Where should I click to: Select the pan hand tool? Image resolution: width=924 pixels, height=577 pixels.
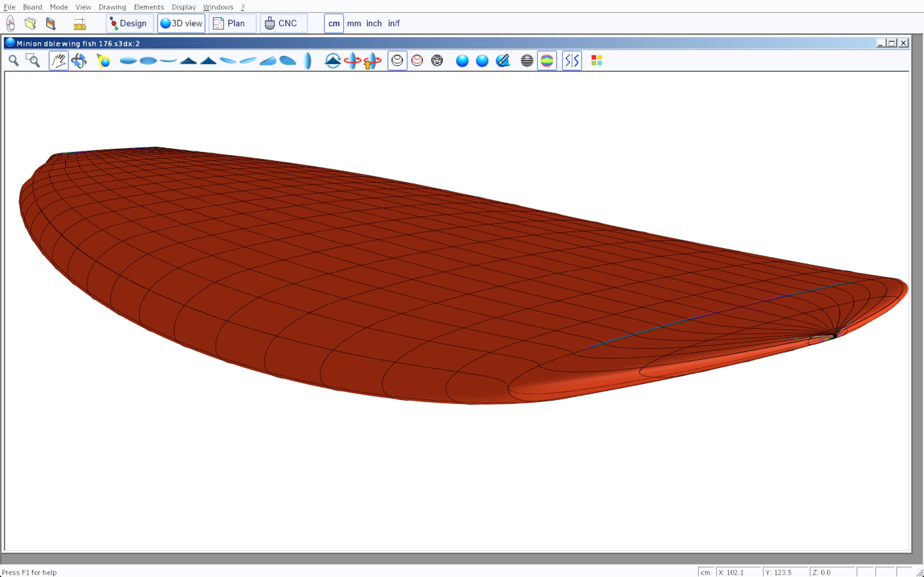(x=58, y=61)
